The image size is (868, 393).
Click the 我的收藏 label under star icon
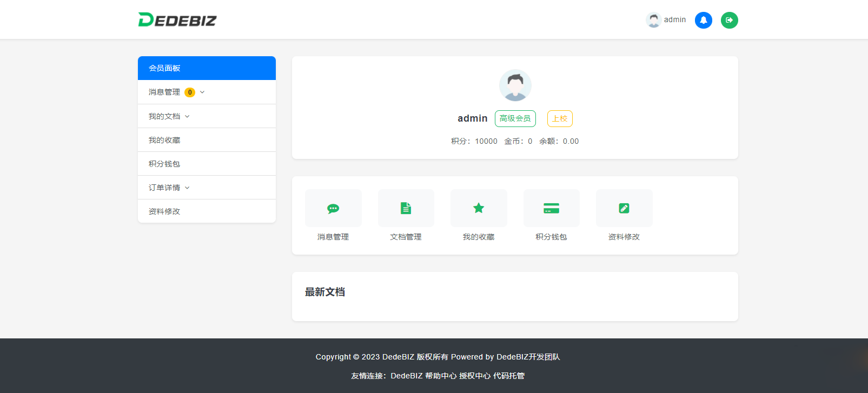click(479, 237)
